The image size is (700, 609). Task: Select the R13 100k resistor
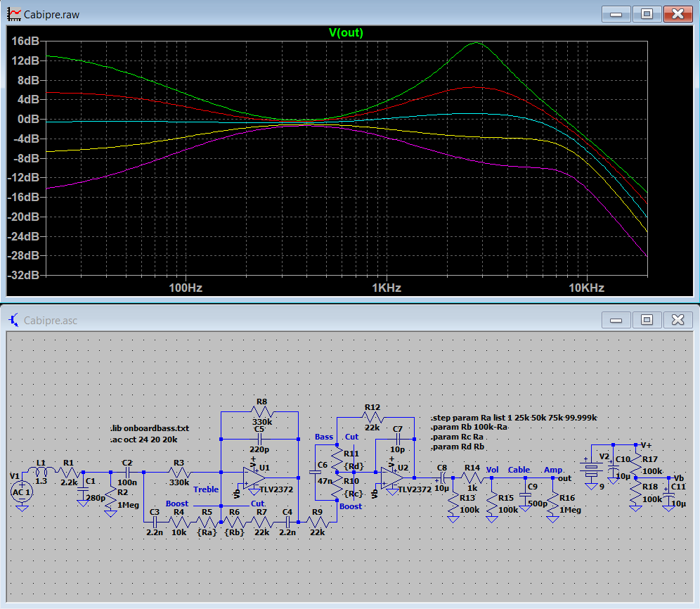pyautogui.click(x=453, y=504)
